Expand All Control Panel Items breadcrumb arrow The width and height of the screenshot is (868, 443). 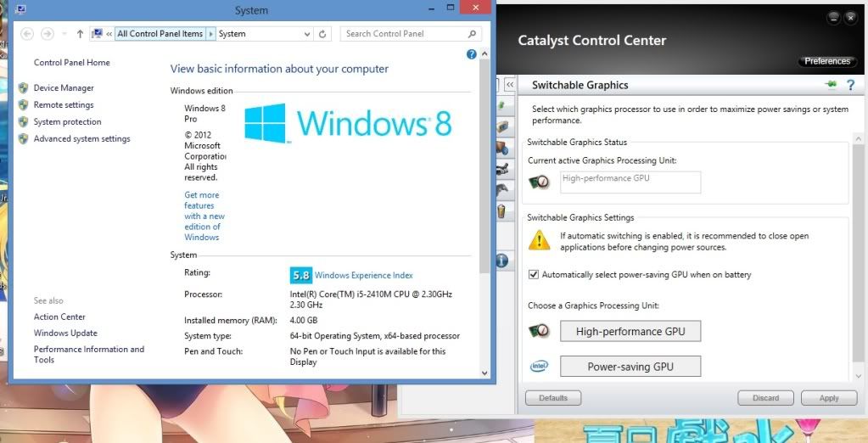[x=210, y=34]
